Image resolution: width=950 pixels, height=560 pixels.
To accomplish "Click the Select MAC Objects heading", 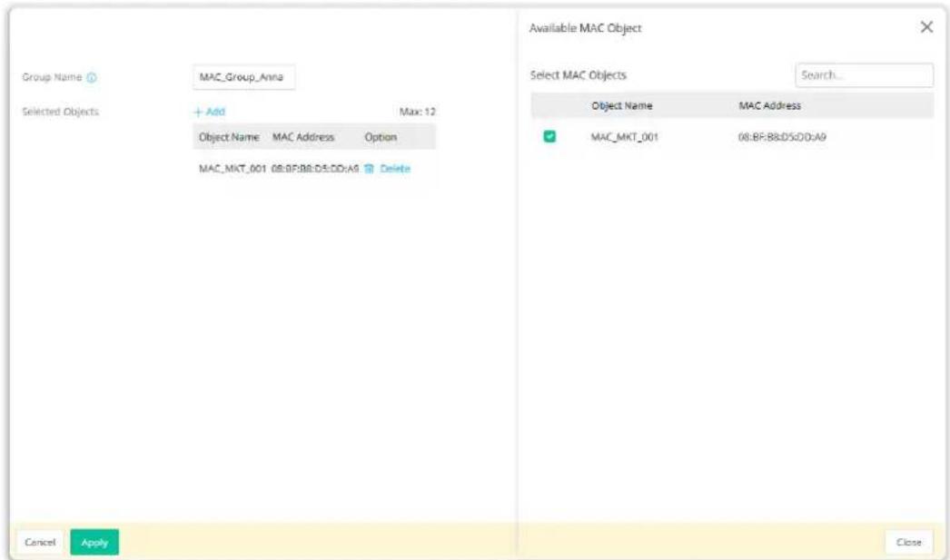I will pos(578,75).
